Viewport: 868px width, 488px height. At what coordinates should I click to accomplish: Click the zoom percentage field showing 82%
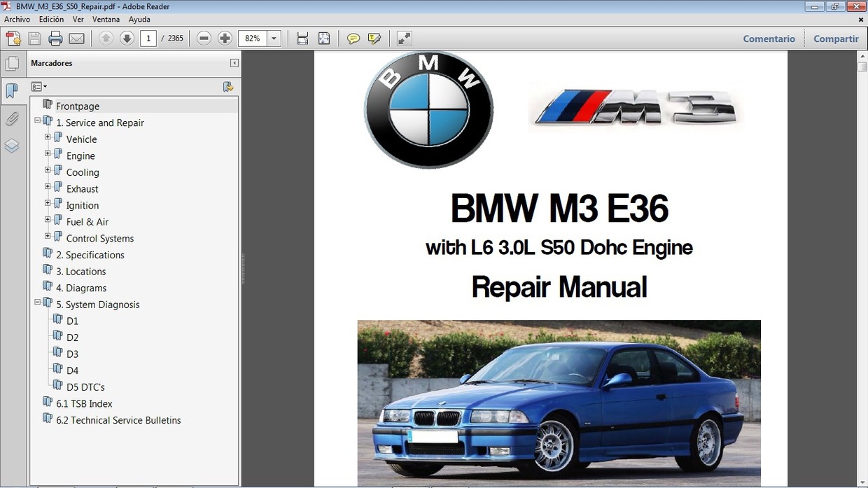pos(253,39)
